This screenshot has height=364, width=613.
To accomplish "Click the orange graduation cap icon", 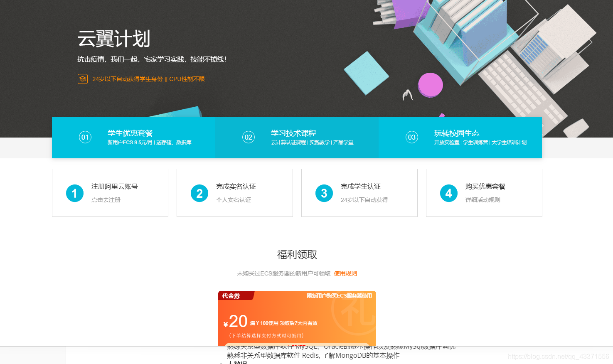I will coord(82,79).
